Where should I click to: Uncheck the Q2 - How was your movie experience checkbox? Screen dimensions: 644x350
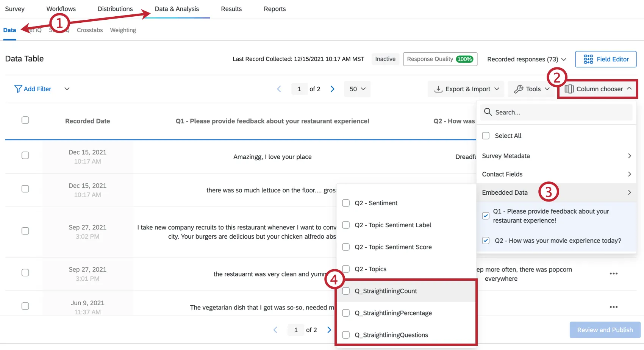pos(486,241)
